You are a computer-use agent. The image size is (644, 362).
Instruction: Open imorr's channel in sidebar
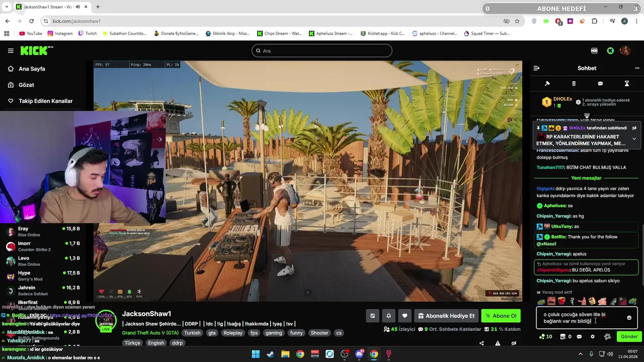tap(43, 246)
